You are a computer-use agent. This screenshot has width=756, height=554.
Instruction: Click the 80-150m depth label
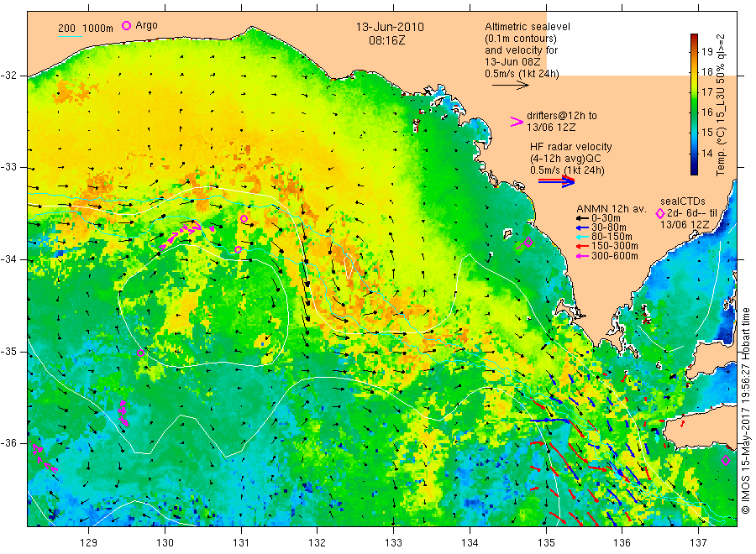pyautogui.click(x=612, y=237)
